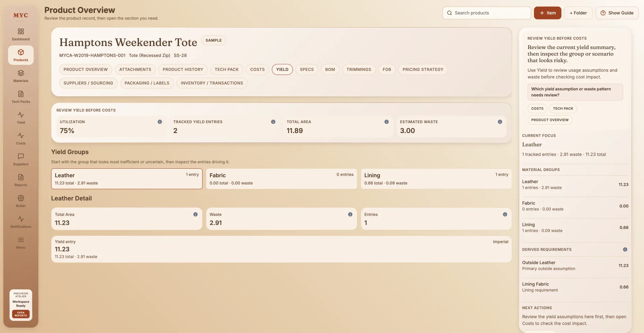The height and width of the screenshot is (333, 644).
Task: Show info for Utilization metric
Action: click(160, 122)
